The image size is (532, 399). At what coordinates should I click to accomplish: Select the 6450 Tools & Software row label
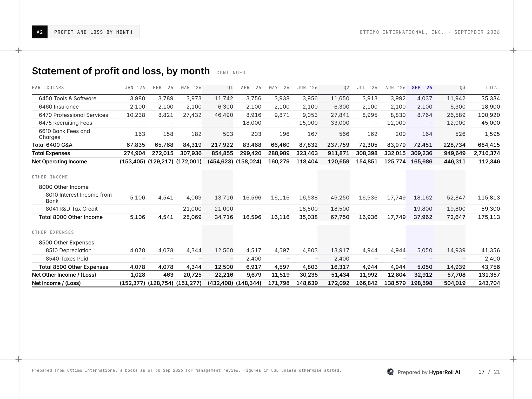point(68,98)
